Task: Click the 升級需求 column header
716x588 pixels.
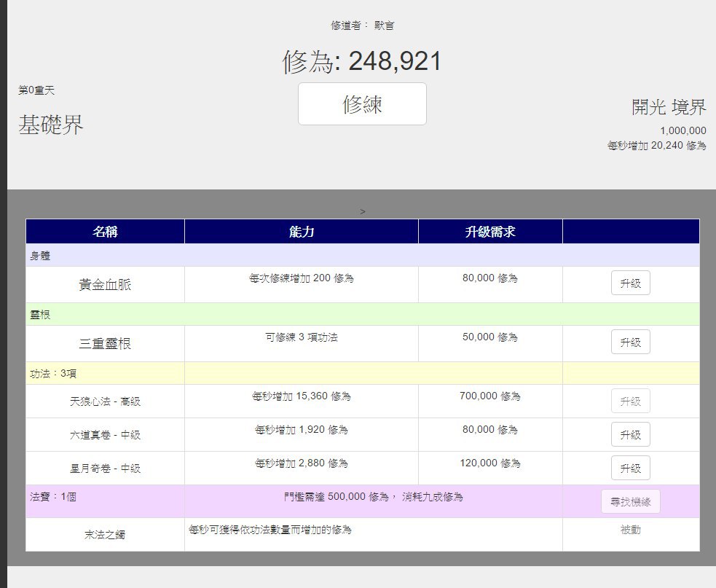Action: pos(490,232)
